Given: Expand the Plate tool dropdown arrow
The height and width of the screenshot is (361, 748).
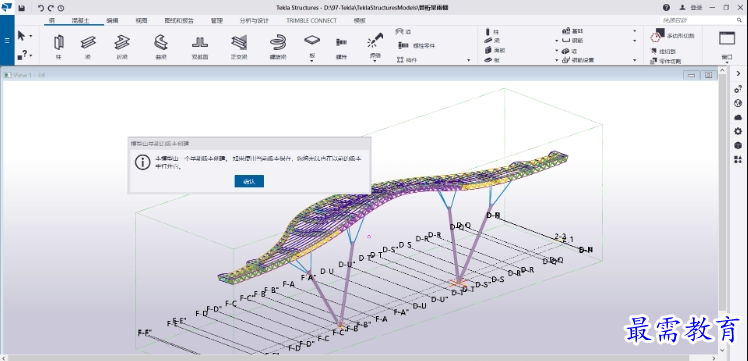Looking at the screenshot, I should click(x=312, y=62).
